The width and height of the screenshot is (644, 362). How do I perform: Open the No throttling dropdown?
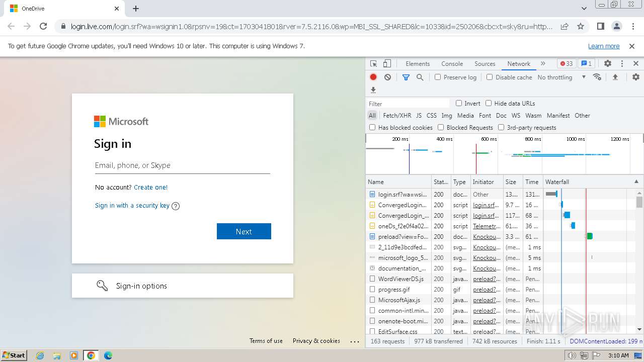point(561,77)
